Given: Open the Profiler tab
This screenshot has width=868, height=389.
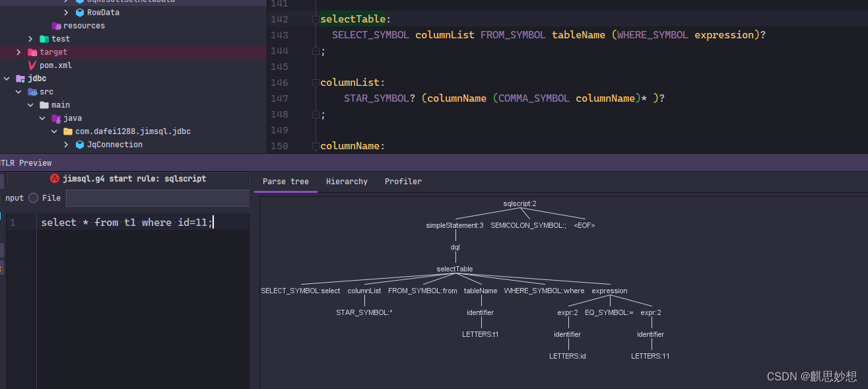Looking at the screenshot, I should 403,181.
